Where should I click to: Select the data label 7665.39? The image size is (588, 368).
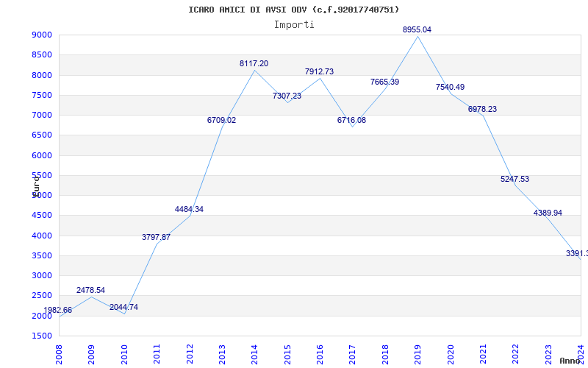pos(384,82)
